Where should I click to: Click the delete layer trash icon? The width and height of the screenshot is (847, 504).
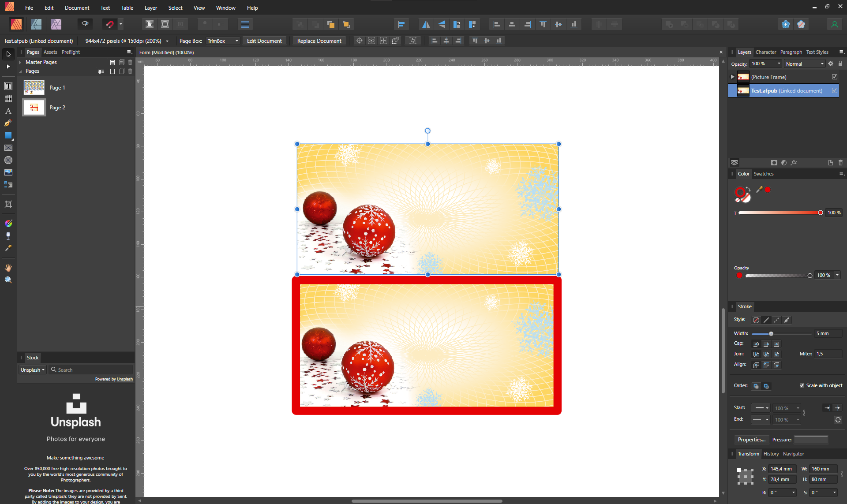pos(840,163)
